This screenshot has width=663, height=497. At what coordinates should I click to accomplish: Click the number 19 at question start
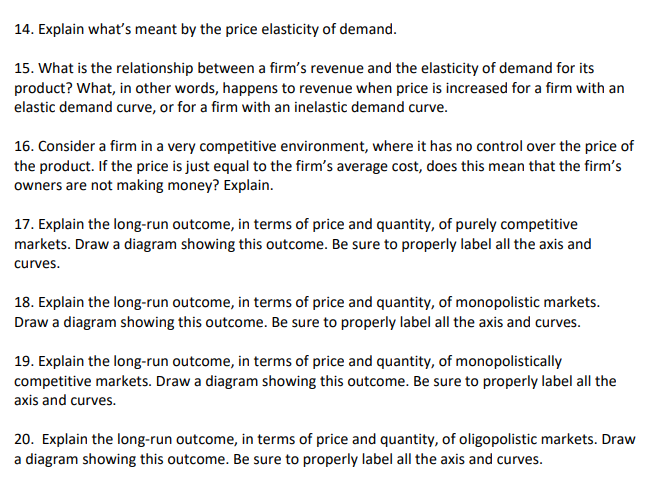click(x=23, y=361)
